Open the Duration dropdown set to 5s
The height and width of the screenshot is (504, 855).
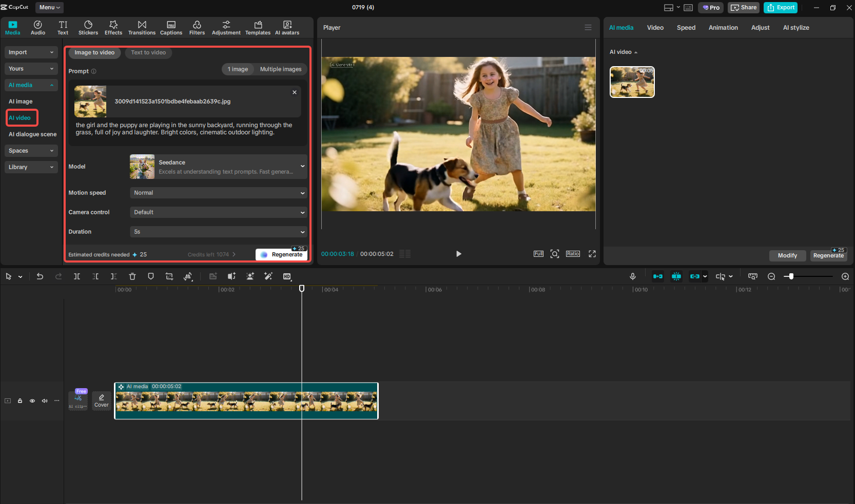tap(218, 232)
